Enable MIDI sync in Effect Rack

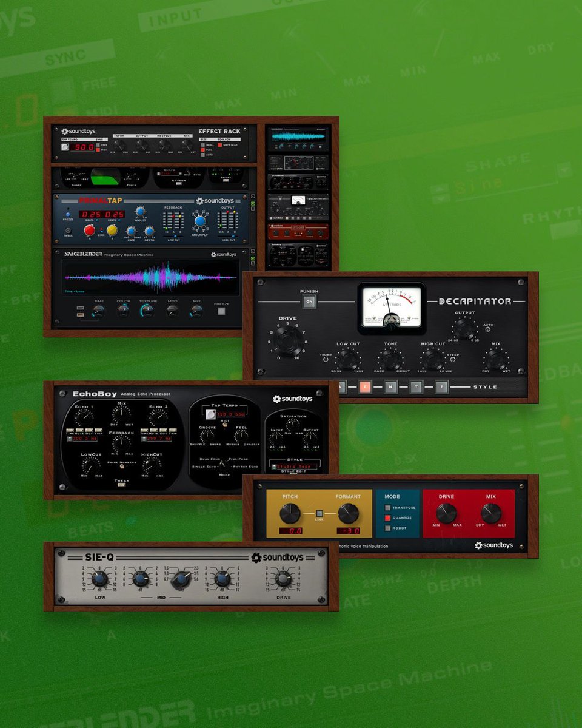pos(98,150)
